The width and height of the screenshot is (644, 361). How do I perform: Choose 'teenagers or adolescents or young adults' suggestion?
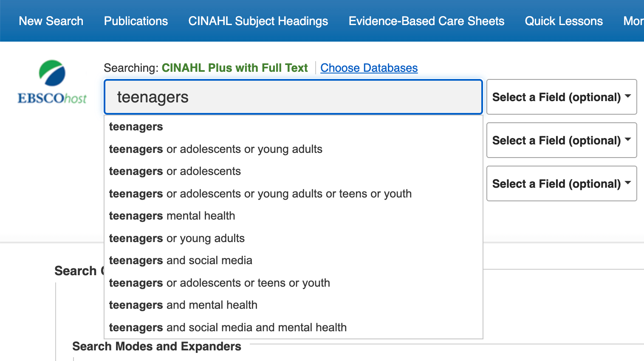coord(293,149)
